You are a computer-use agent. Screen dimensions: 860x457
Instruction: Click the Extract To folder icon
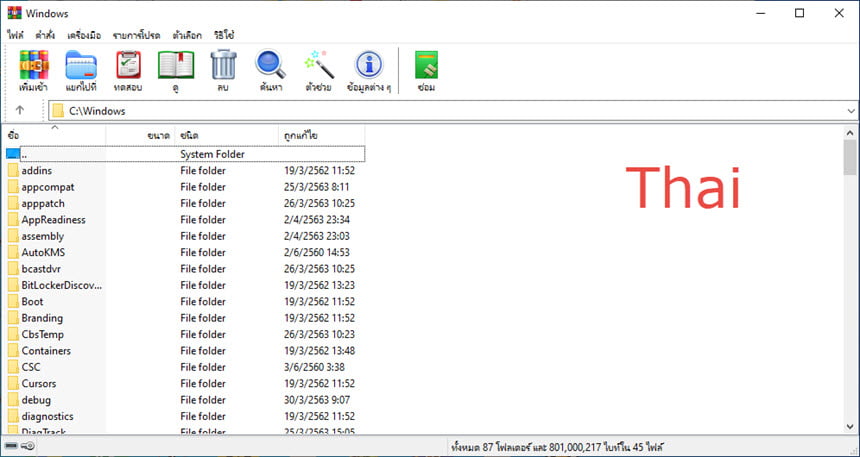click(81, 65)
